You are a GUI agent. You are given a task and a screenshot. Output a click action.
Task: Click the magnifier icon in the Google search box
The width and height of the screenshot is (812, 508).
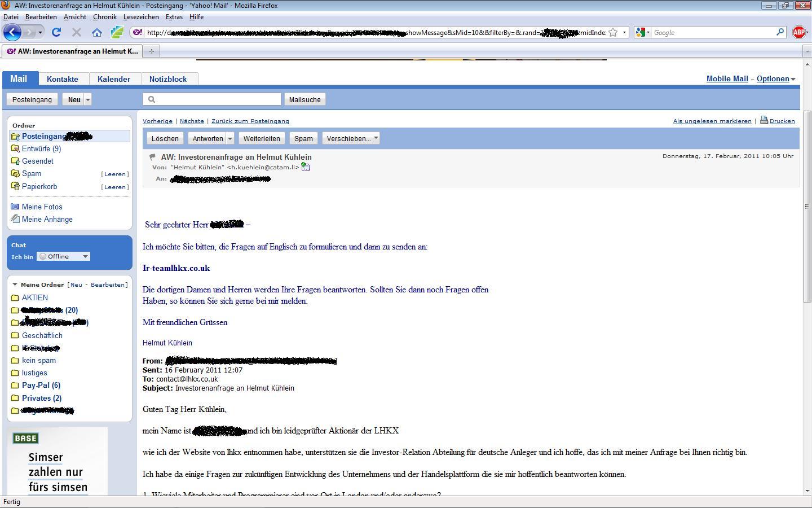[780, 32]
